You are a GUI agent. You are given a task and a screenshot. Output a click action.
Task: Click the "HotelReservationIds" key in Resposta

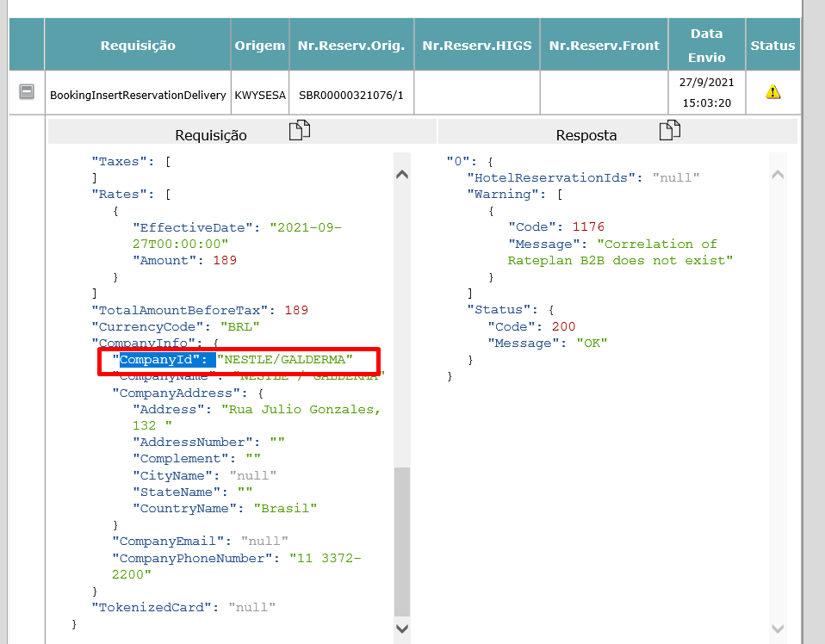click(x=551, y=177)
